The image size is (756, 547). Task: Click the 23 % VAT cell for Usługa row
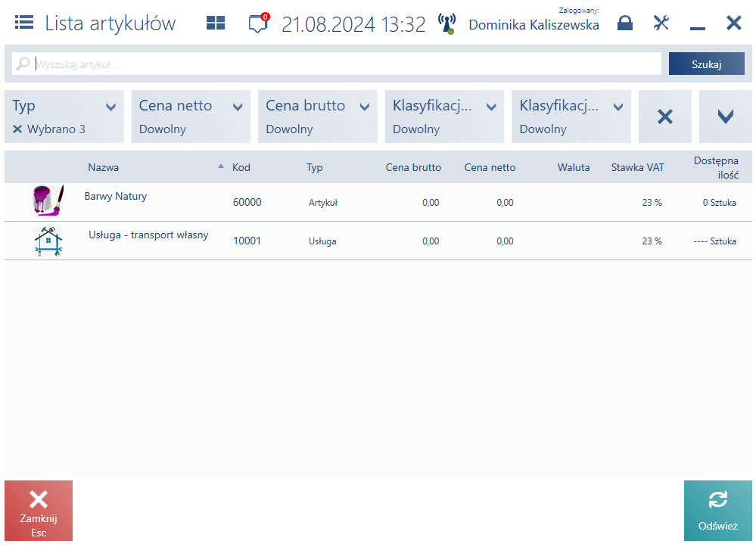[652, 241]
